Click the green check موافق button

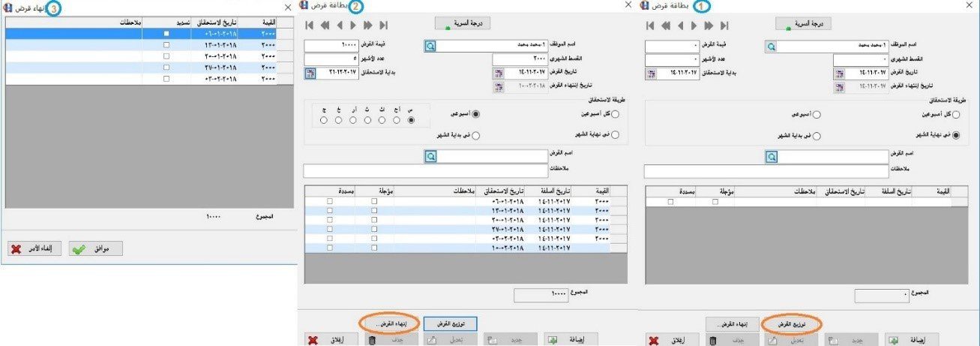[95, 248]
